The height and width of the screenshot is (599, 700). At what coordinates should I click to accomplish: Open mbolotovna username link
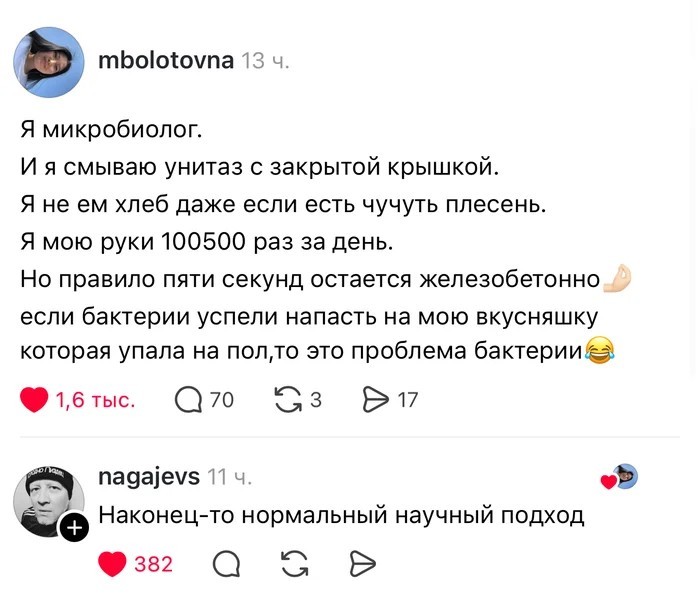coord(165,61)
